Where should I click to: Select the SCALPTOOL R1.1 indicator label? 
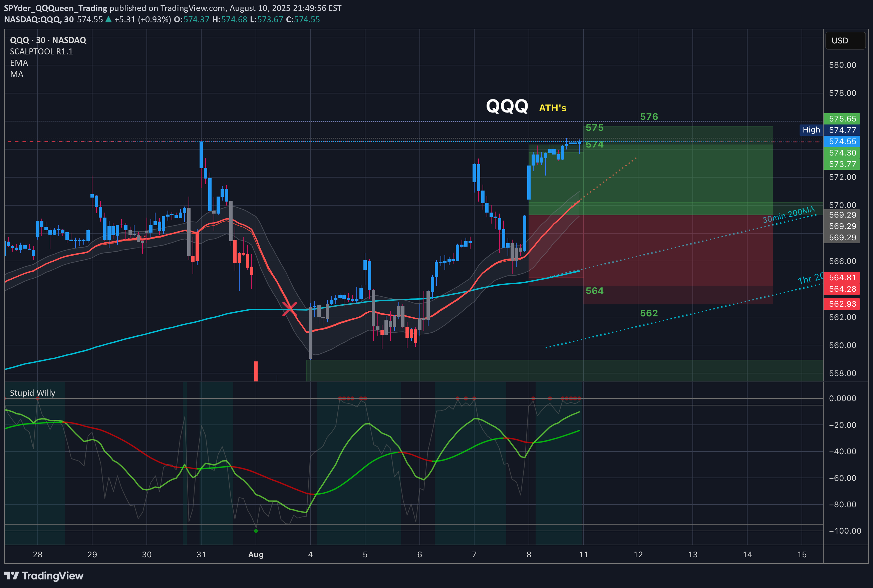pos(41,51)
